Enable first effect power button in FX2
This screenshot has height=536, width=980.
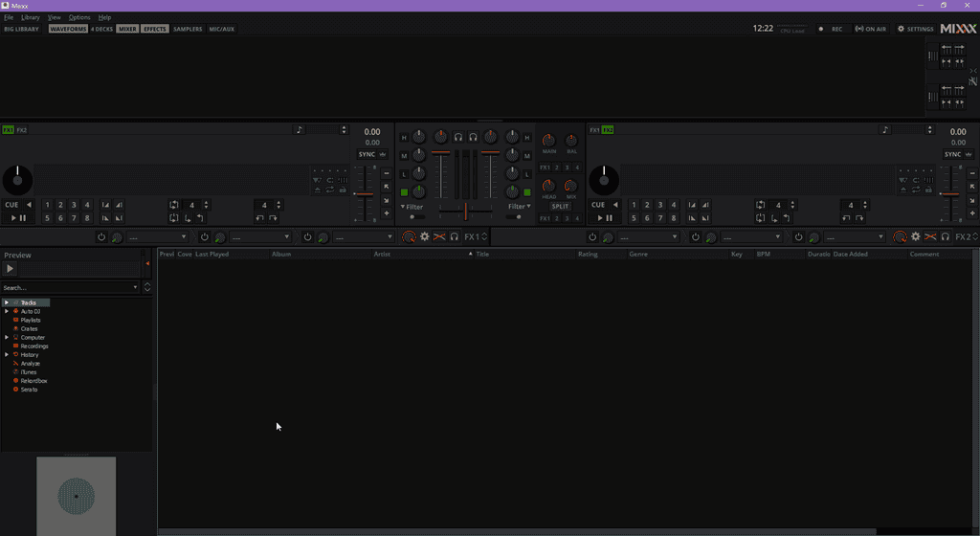coord(592,237)
